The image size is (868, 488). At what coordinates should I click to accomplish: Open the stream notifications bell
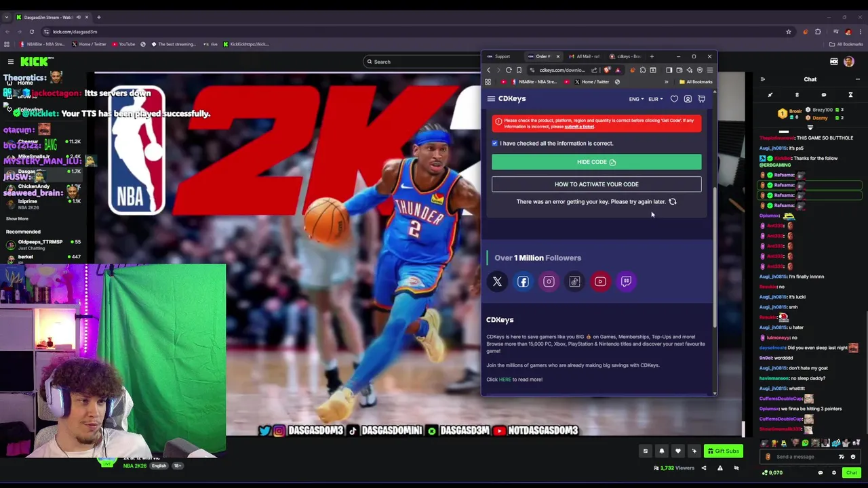[x=662, y=451]
